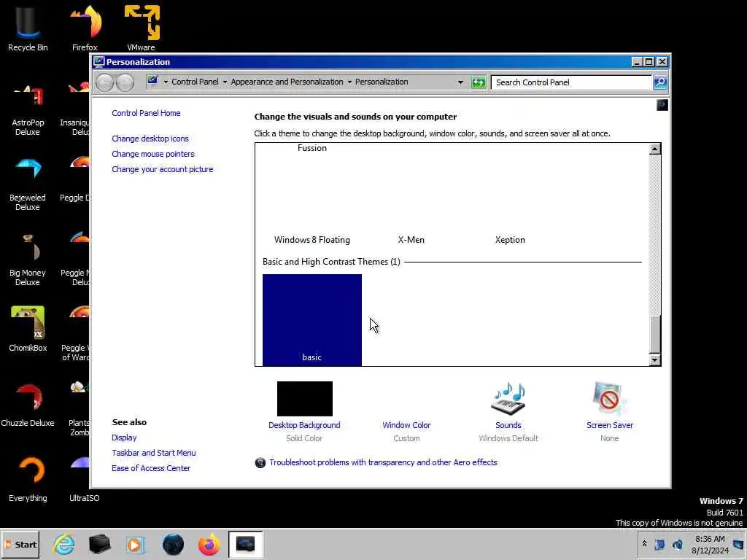Viewport: 747px width, 560px height.
Task: Click the theme list scroll down arrow
Action: 655,360
